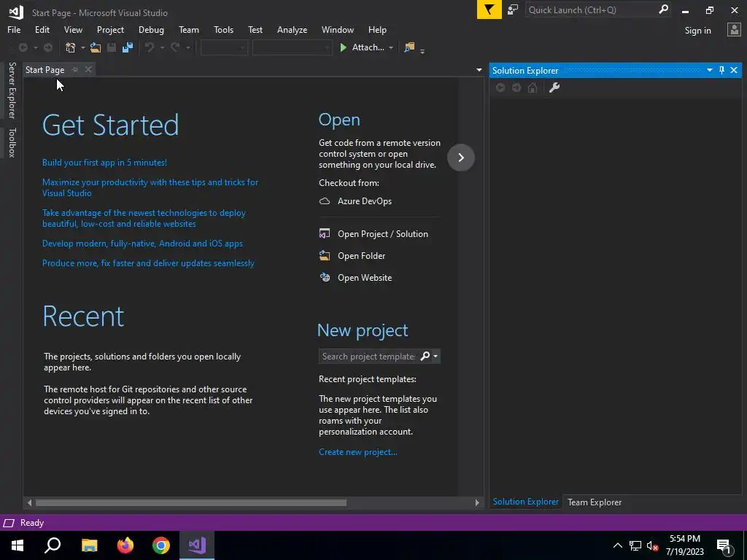
Task: Click the Firefox icon in the taskbar
Action: [x=125, y=545]
